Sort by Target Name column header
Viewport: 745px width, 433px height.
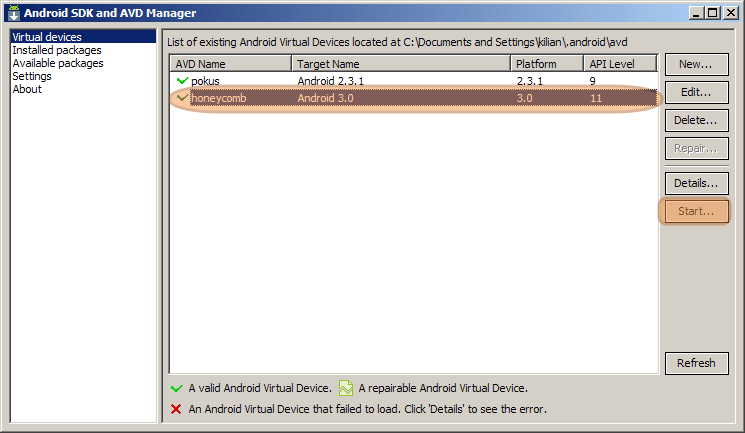point(401,64)
